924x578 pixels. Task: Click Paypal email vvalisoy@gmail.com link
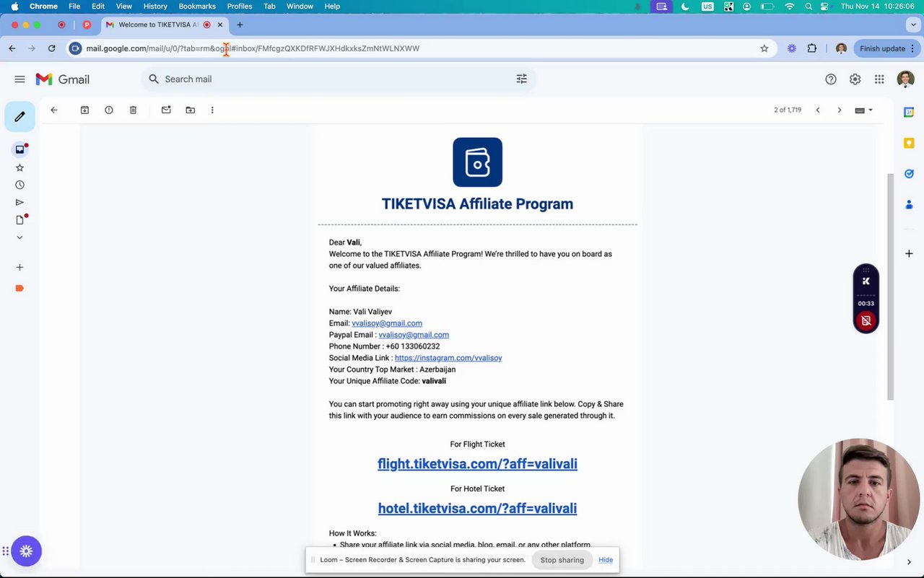click(x=414, y=335)
